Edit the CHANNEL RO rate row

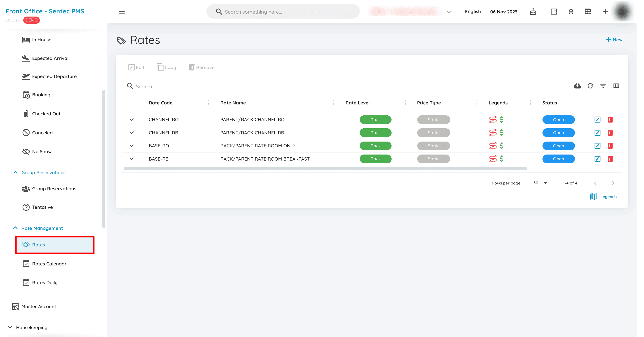pos(597,119)
